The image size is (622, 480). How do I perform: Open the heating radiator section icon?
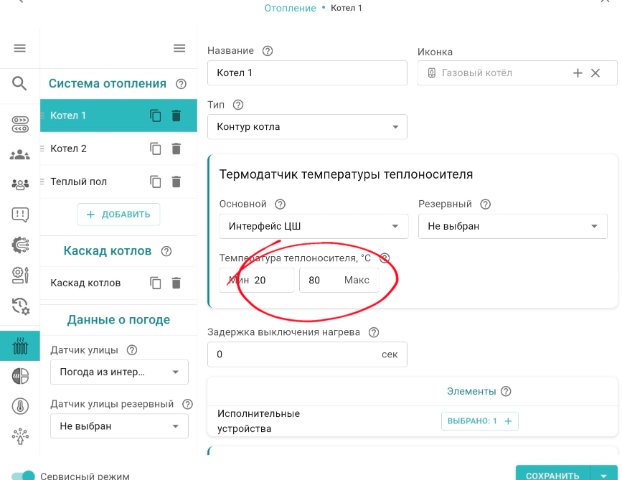pos(19,346)
